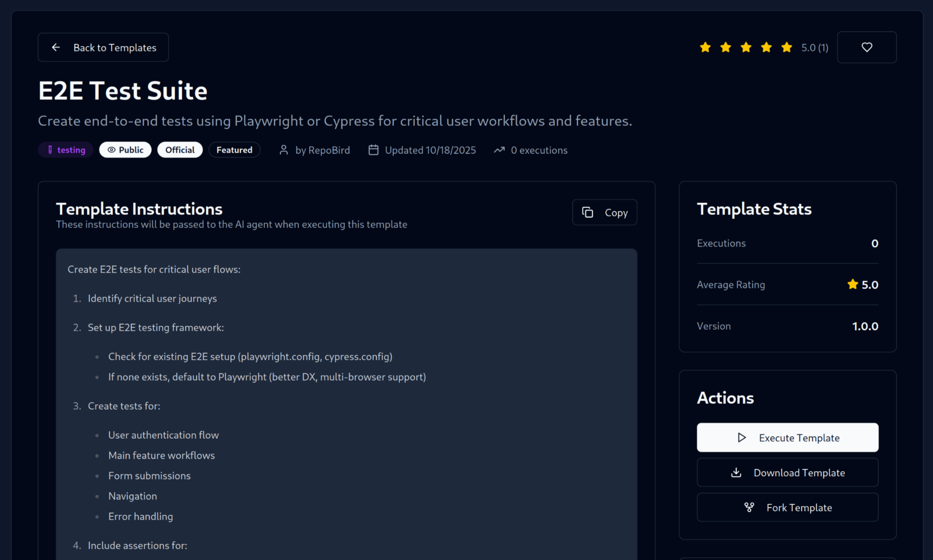Click the Public visibility badge

[x=125, y=150]
